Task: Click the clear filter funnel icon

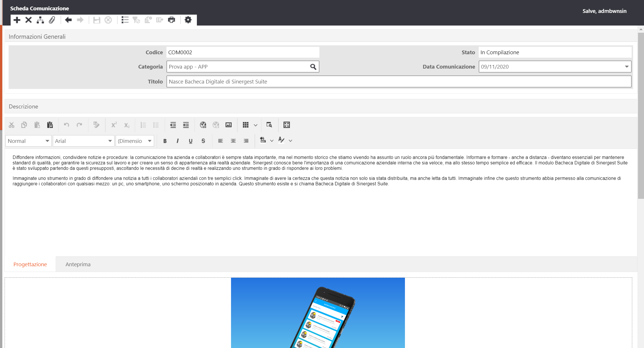Action: point(136,20)
